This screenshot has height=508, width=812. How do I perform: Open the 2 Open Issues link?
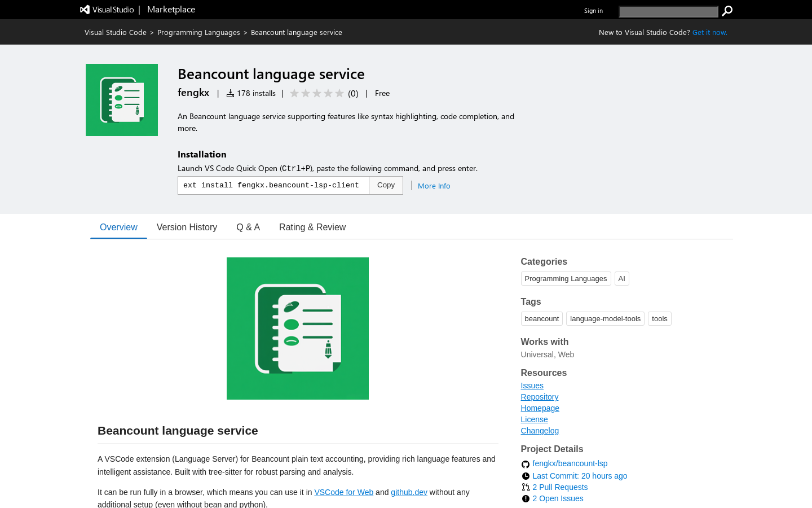click(558, 498)
